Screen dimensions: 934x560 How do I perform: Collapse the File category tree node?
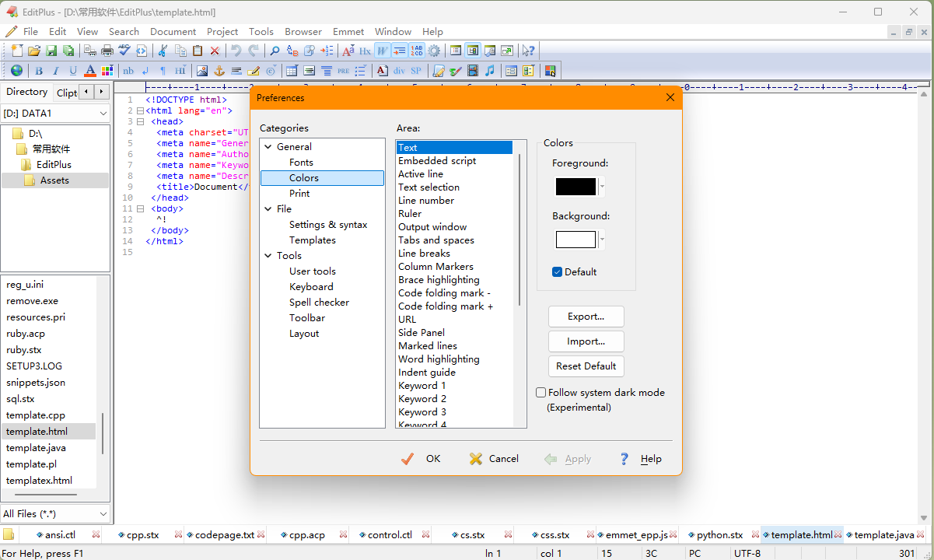pyautogui.click(x=268, y=209)
